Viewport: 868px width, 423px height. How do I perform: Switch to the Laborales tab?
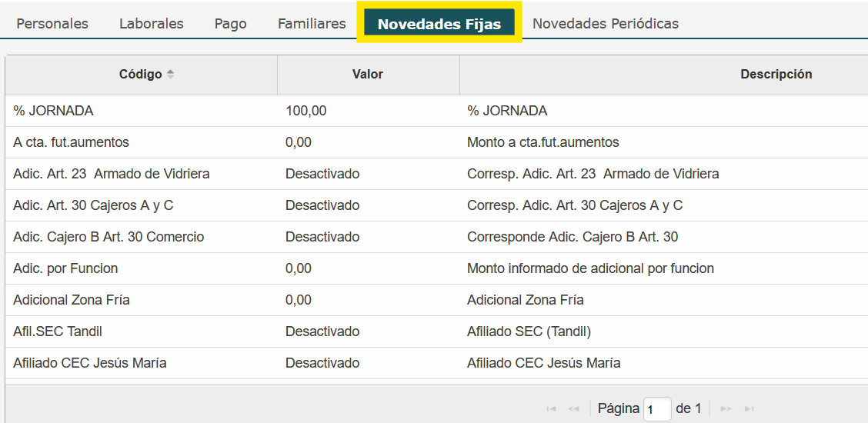click(151, 24)
